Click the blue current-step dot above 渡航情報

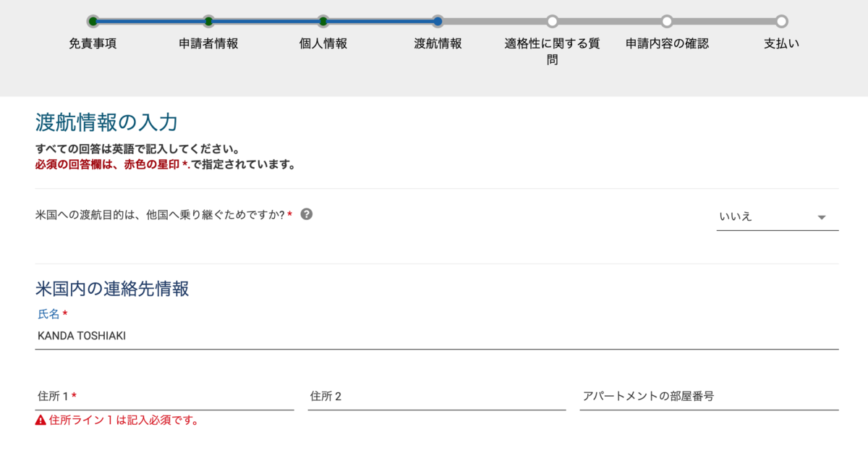438,21
